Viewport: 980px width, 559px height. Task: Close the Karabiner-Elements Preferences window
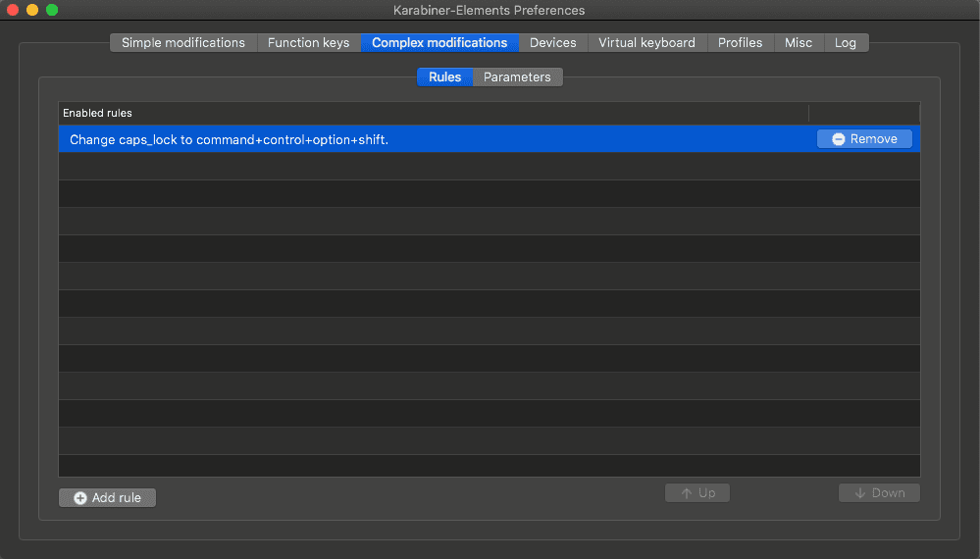click(x=13, y=10)
